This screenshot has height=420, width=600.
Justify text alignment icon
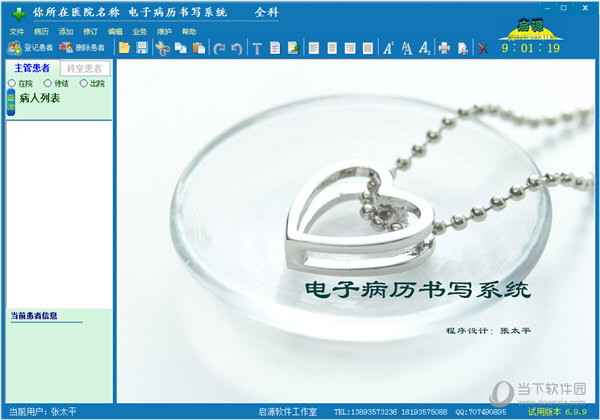(x=368, y=48)
